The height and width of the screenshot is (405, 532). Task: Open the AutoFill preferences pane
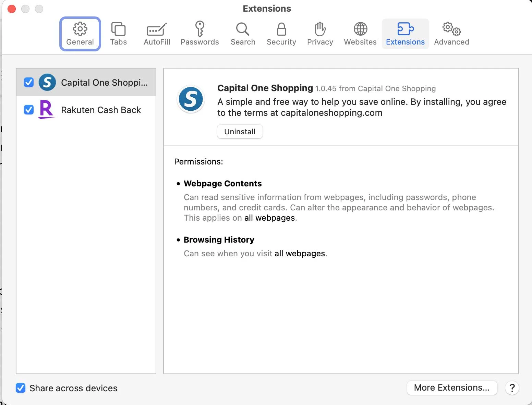point(157,34)
